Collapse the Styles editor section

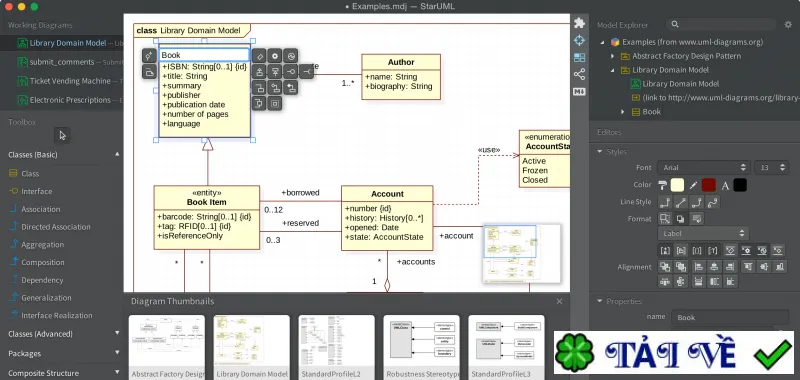pyautogui.click(x=599, y=151)
